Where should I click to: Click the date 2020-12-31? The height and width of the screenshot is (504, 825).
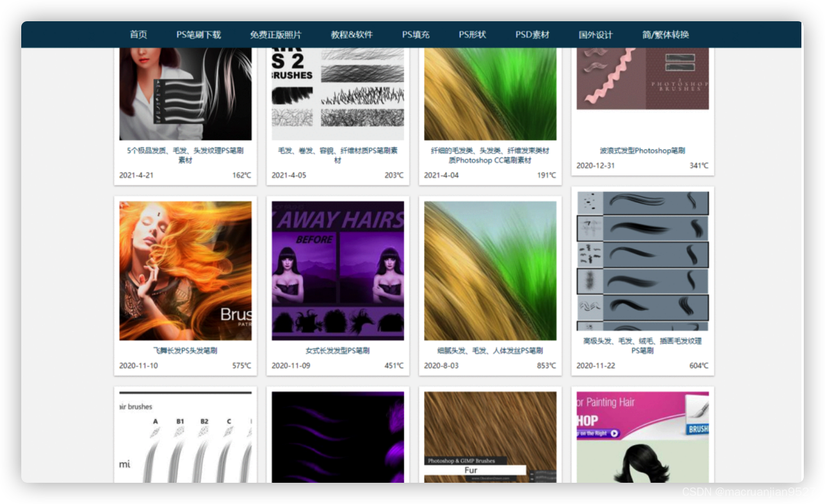595,165
